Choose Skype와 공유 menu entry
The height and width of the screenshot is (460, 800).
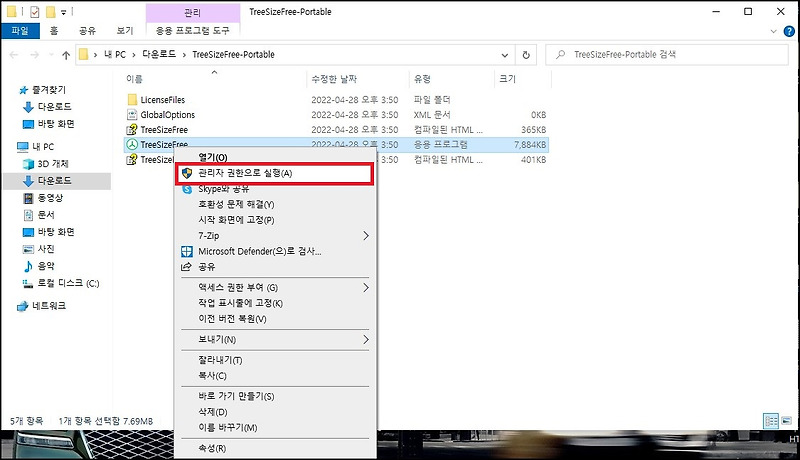click(275, 189)
